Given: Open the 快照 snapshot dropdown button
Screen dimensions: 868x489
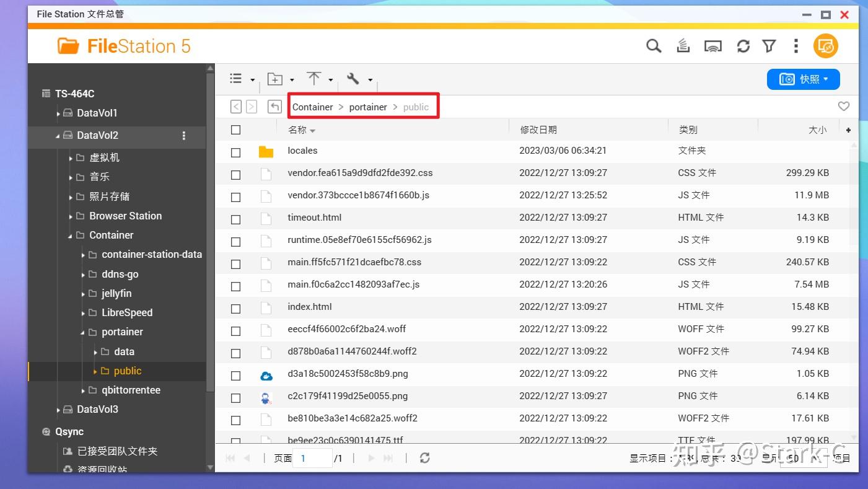Looking at the screenshot, I should coord(803,79).
